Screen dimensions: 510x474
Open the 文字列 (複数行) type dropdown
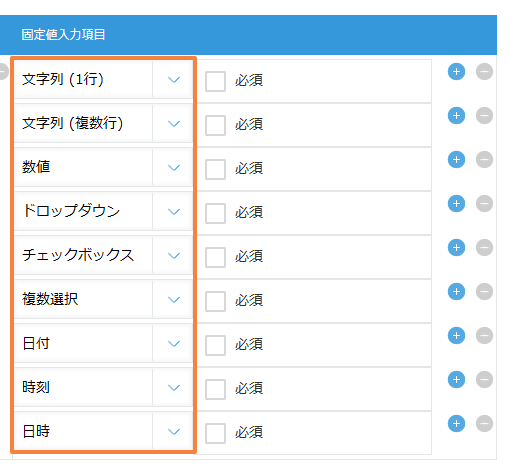[x=103, y=123]
